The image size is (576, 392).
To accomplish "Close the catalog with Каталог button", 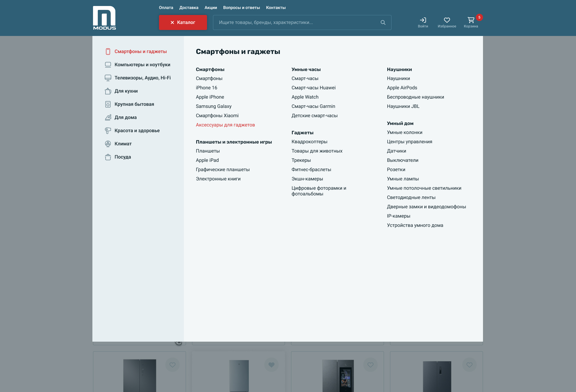I will (183, 22).
